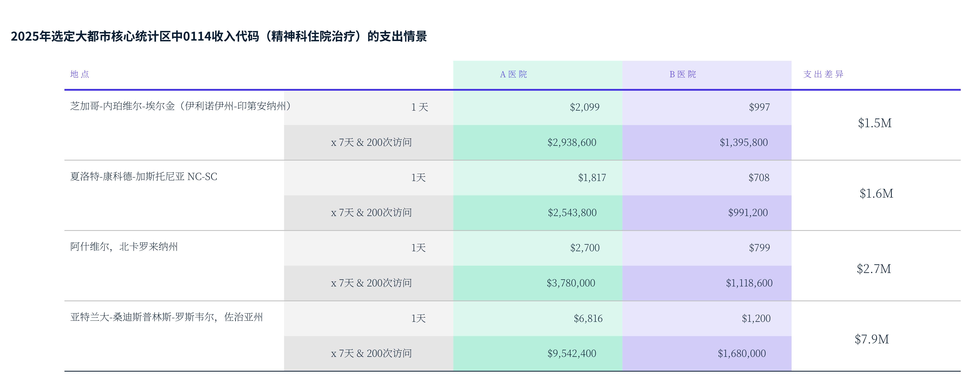This screenshot has height=385, width=980.
Task: Click the 芝加哥-内珀维尔-埃尔金 location name
Action: tap(181, 106)
